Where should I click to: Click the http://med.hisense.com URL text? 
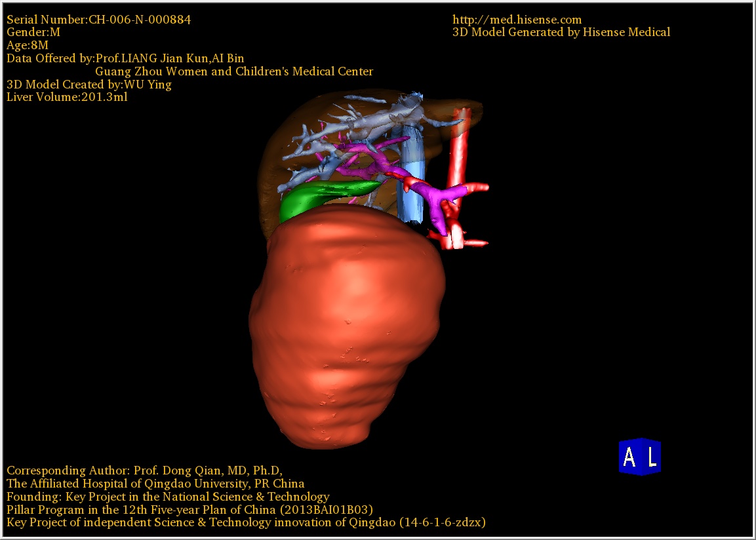517,19
